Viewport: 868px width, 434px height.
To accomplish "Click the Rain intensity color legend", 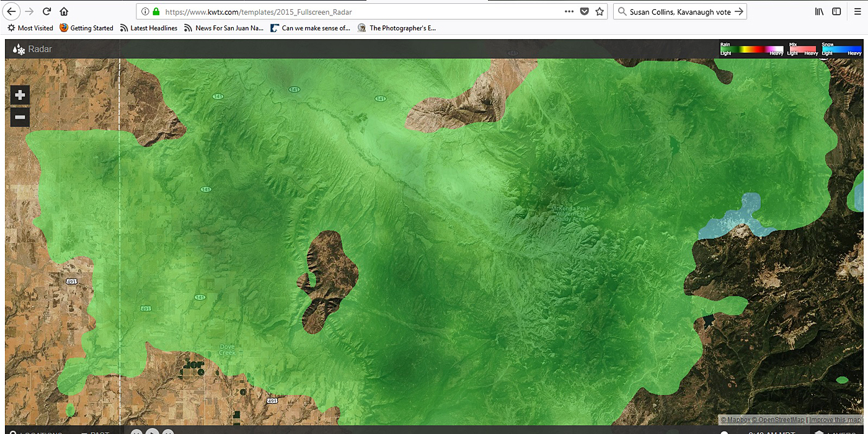I will pyautogui.click(x=751, y=49).
